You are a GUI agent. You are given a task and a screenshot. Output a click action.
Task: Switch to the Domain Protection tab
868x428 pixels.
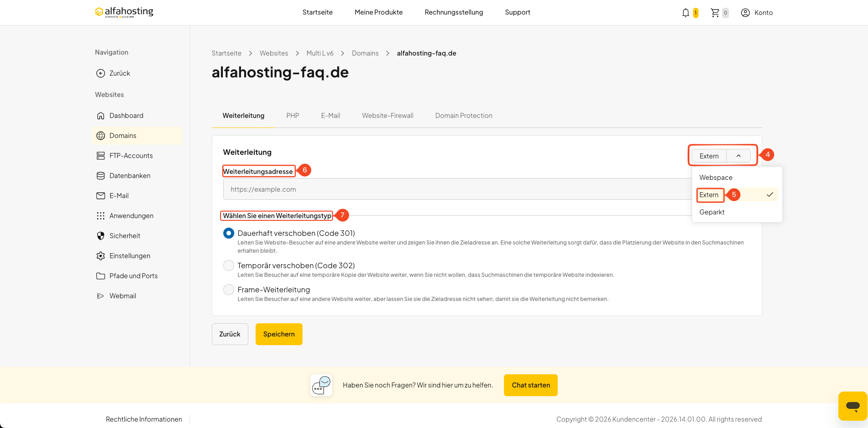point(464,116)
